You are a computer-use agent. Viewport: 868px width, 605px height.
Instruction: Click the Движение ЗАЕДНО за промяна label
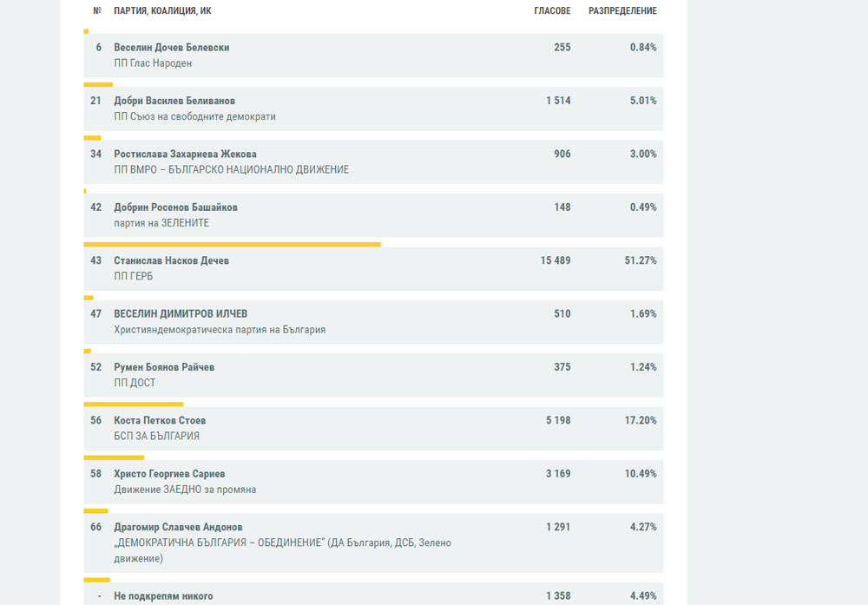[185, 490]
